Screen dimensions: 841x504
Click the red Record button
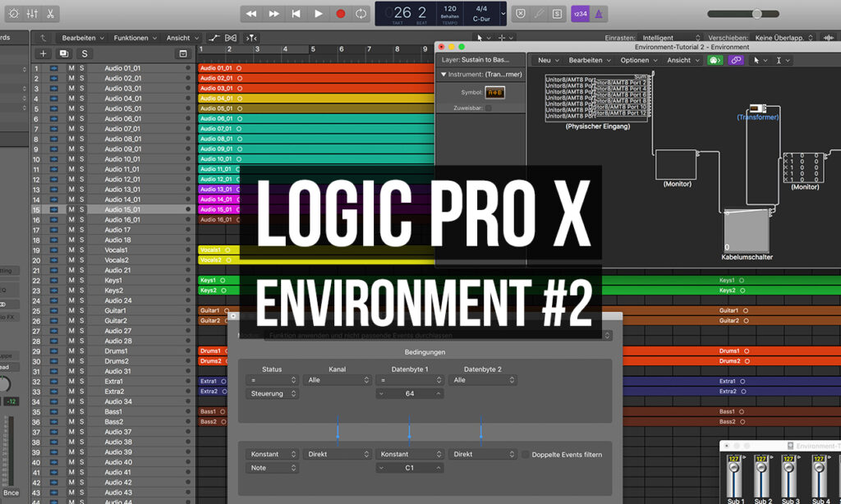click(340, 14)
